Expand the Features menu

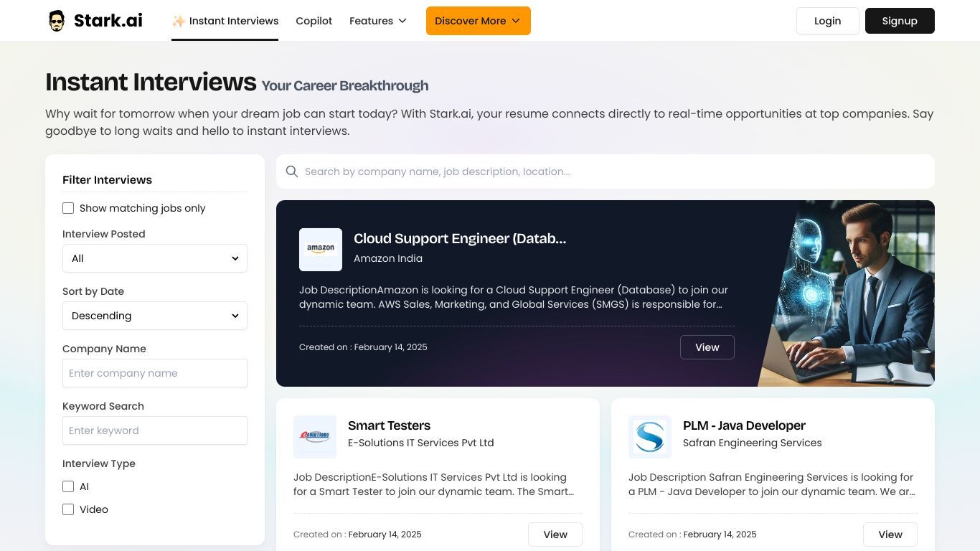pos(378,21)
